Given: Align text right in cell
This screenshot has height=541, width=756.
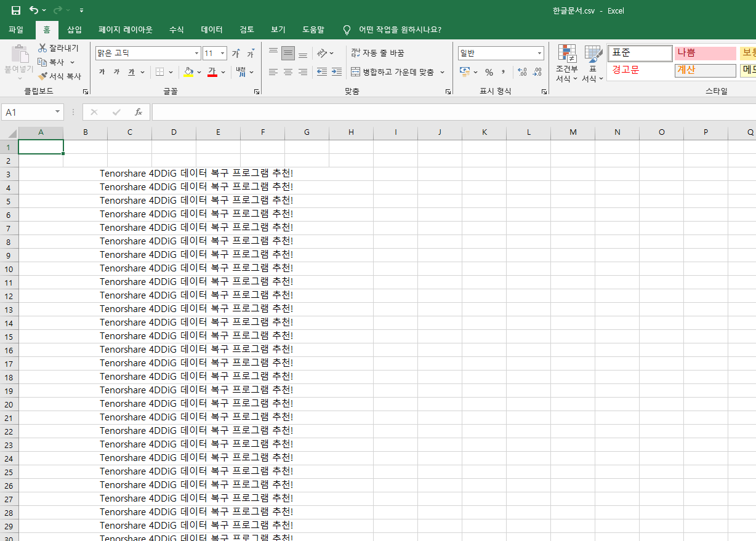Looking at the screenshot, I should [x=303, y=72].
